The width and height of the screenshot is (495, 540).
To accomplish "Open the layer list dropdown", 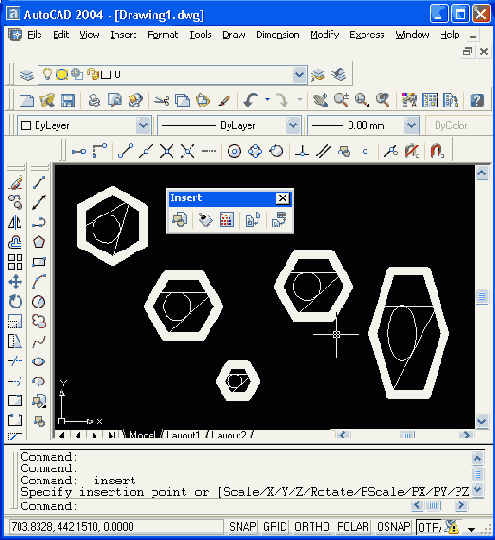I will (x=299, y=75).
